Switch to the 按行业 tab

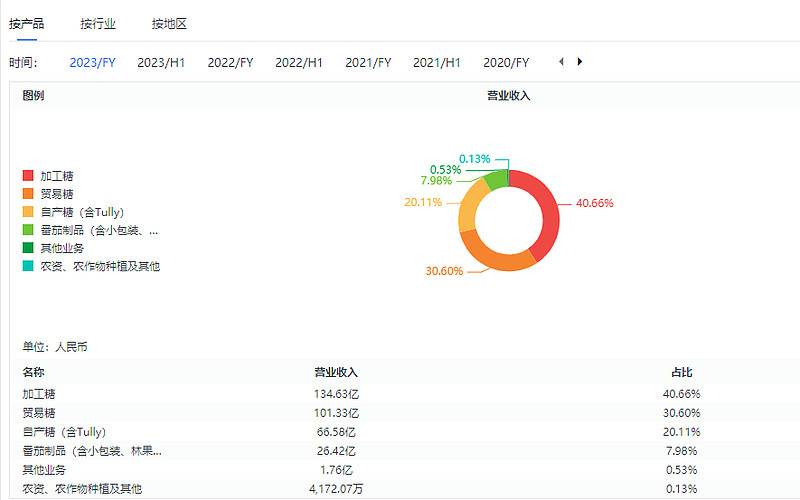98,24
